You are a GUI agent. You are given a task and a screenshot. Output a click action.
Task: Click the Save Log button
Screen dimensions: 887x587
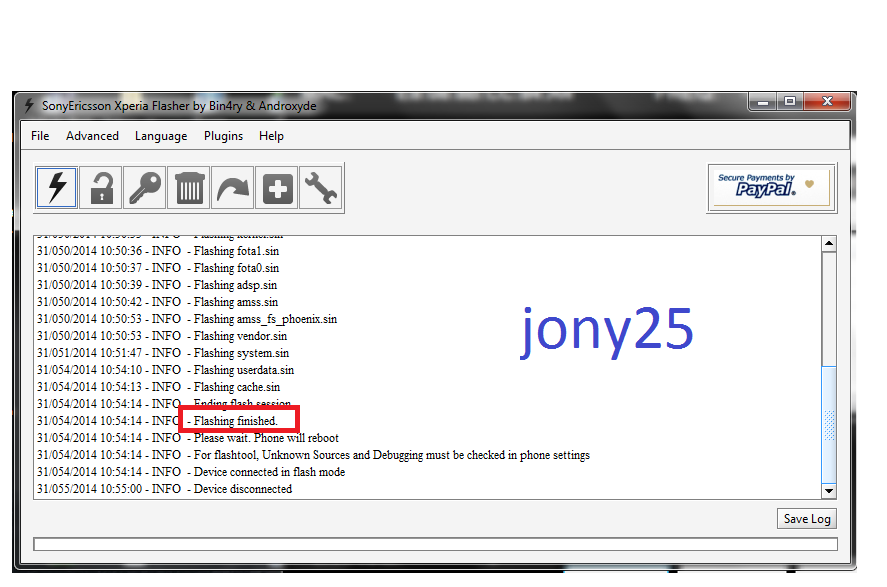point(806,519)
